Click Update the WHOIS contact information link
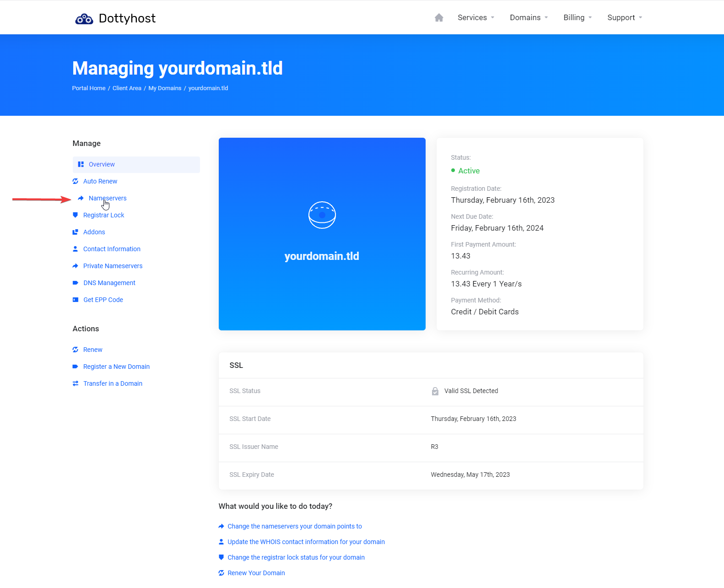The height and width of the screenshot is (588, 724). [x=306, y=542]
